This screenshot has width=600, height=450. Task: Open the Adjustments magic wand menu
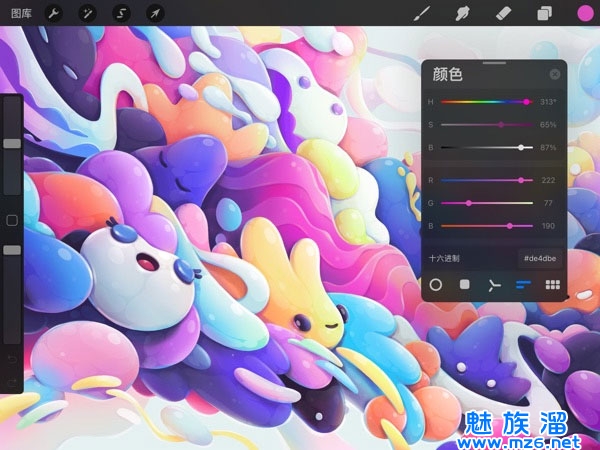87,13
